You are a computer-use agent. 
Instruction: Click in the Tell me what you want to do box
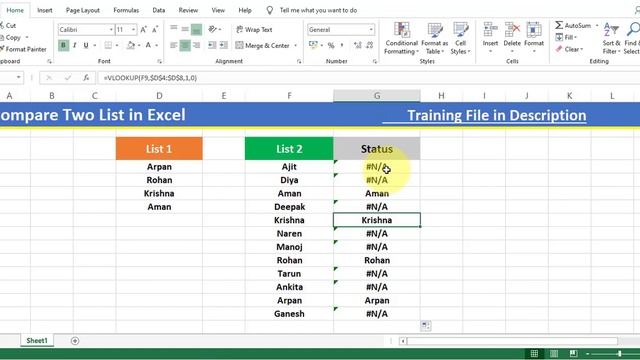coord(318,10)
